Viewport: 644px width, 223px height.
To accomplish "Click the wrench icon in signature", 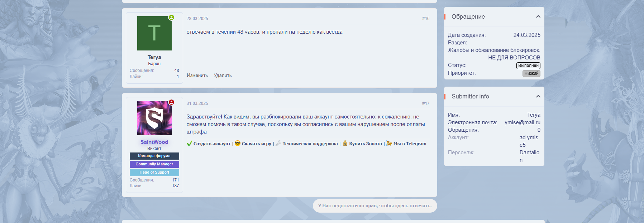I will pyautogui.click(x=278, y=144).
